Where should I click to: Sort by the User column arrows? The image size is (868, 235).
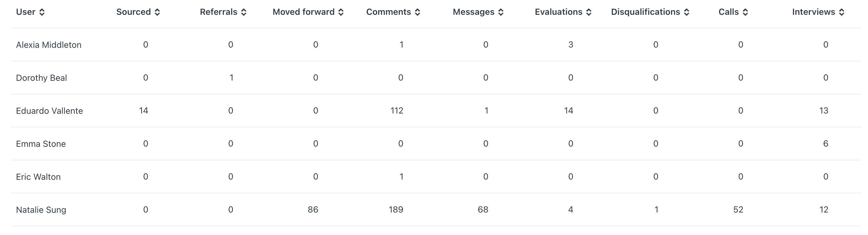42,12
